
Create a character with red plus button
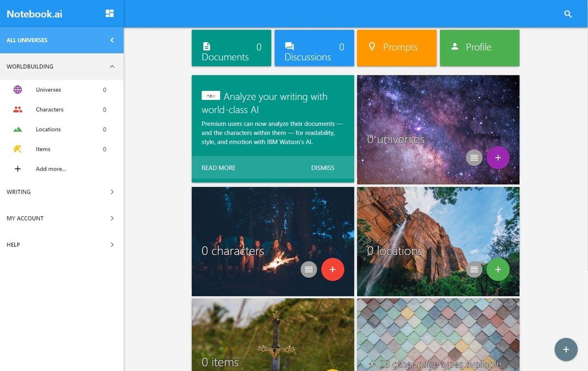pyautogui.click(x=333, y=269)
